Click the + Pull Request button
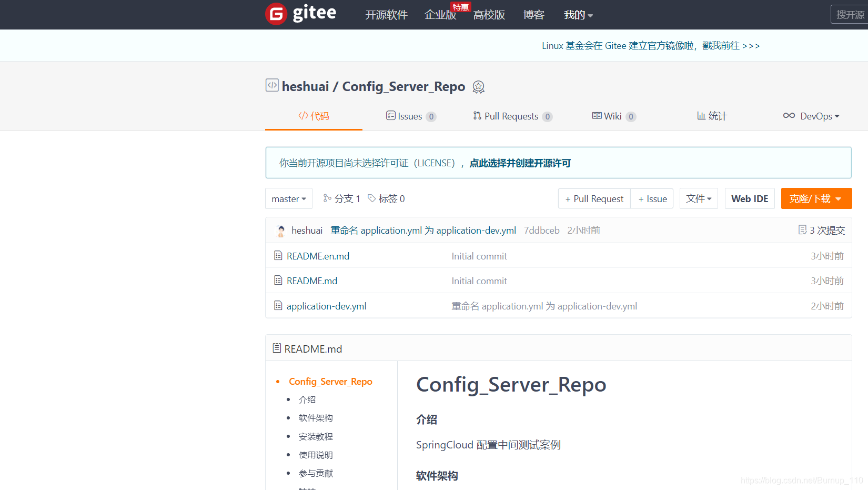Screen dimensions: 868x490 (x=594, y=198)
